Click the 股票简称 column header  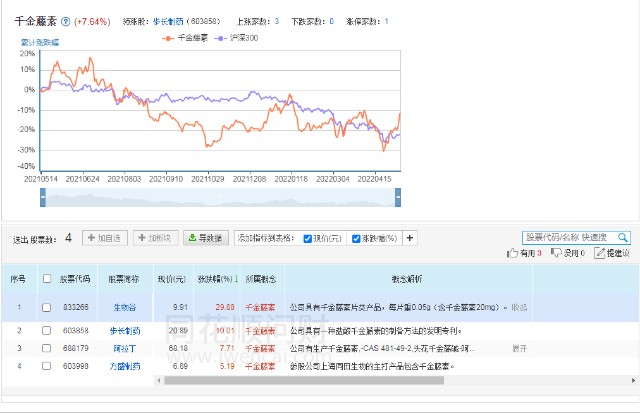124,279
